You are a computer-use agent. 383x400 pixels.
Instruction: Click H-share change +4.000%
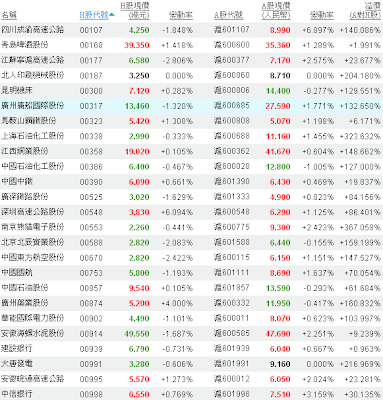click(177, 303)
